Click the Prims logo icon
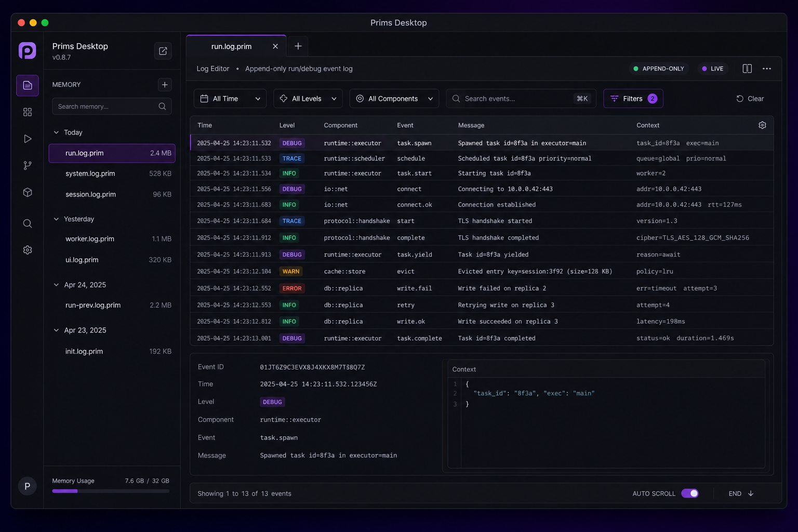Screen dimensions: 798x532 click(28, 50)
